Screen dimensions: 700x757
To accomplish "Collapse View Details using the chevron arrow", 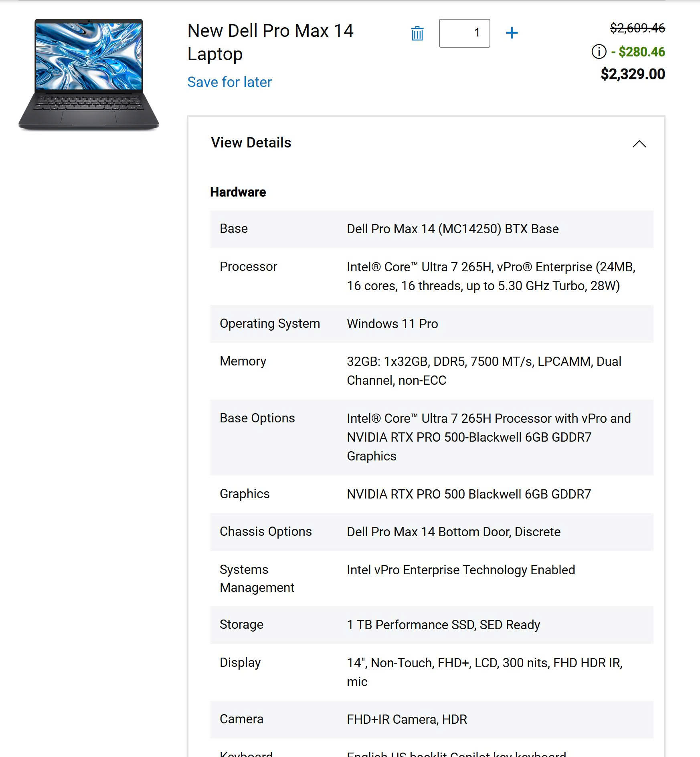I will click(639, 144).
